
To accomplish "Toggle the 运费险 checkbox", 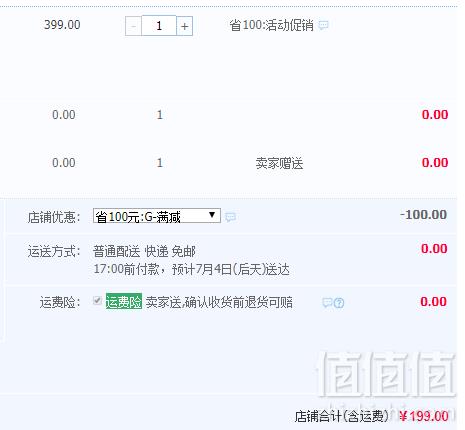I will pyautogui.click(x=97, y=300).
